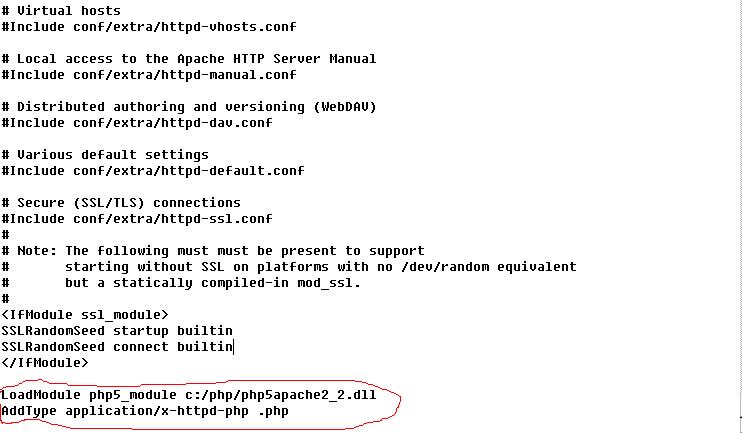Screen dimensions: 742x433
Task: Click the httpd-ssl.conf Include line
Action: (x=137, y=218)
